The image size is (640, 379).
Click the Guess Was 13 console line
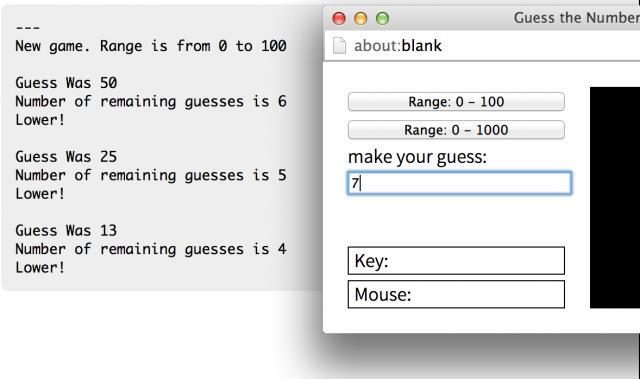point(66,231)
